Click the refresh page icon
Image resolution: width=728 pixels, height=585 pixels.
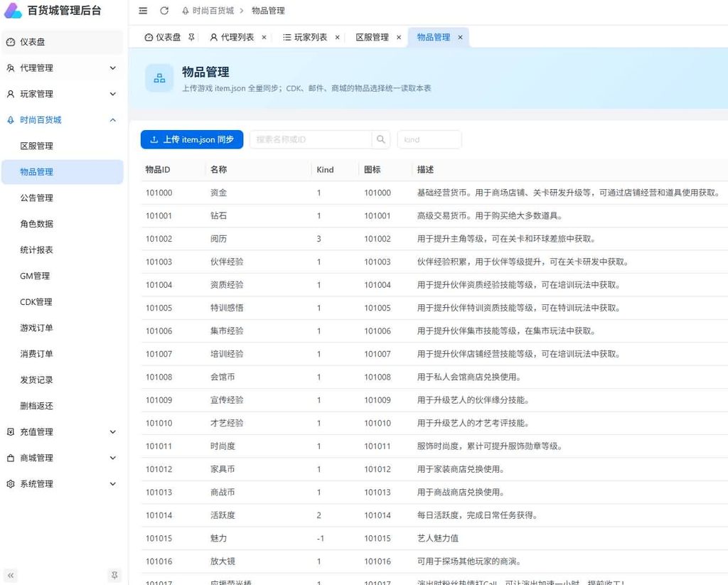(164, 11)
